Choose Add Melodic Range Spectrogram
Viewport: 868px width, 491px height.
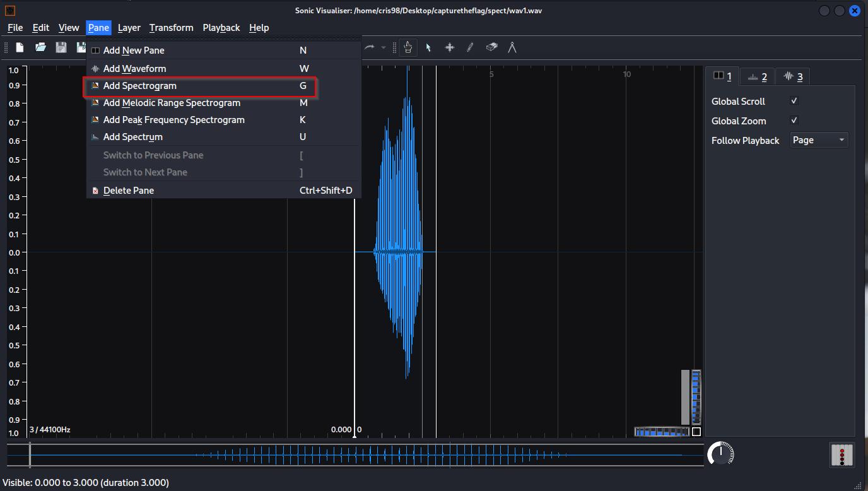pos(223,103)
